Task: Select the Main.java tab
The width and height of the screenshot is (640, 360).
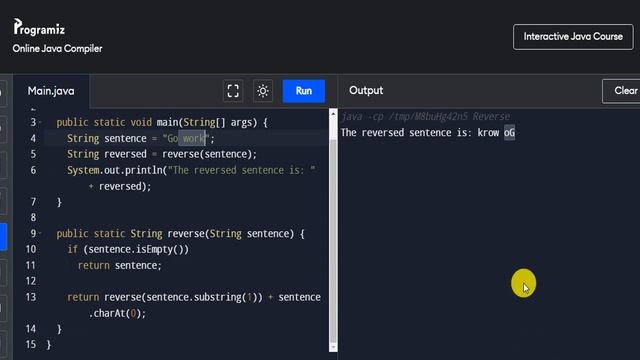Action: tap(51, 91)
